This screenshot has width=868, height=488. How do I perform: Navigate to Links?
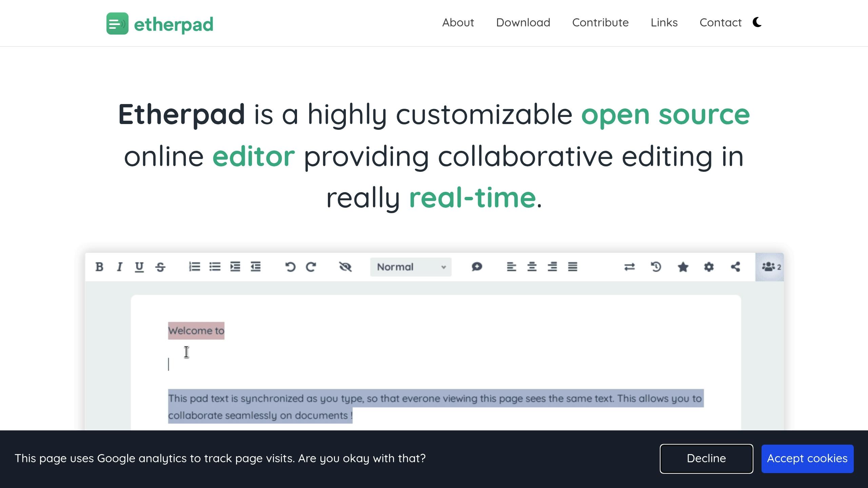664,22
